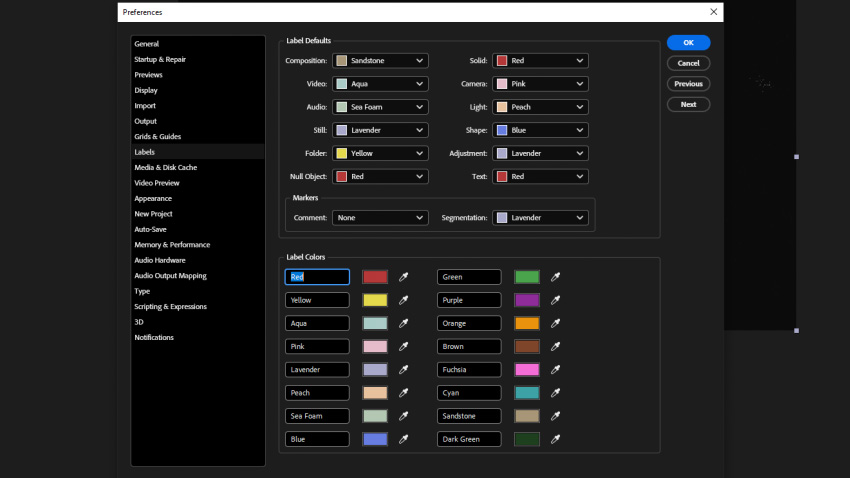Click the Purple label name field
850x478 pixels.
[x=469, y=300]
